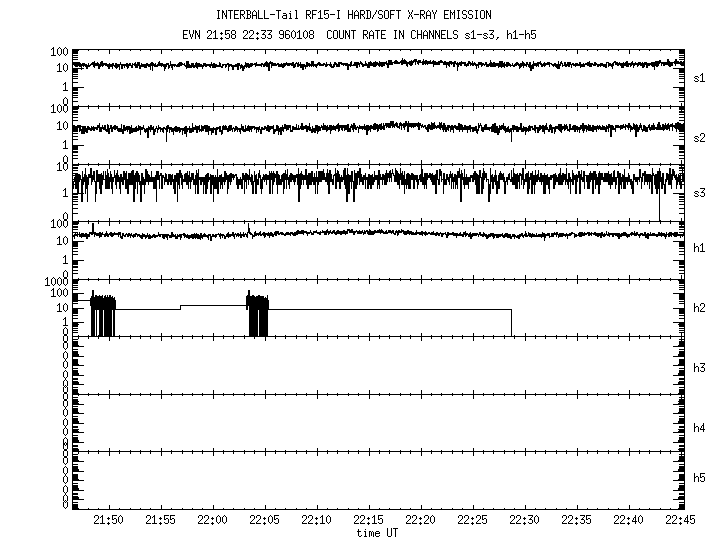Click the s2 channel label
Screen dimensions: 720x550
[x=699, y=137]
